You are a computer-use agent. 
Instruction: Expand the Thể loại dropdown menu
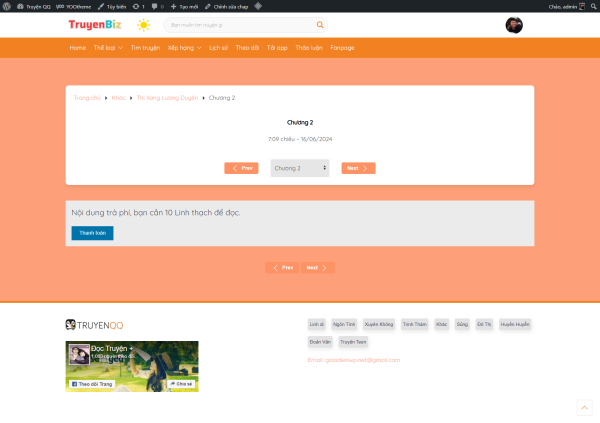click(x=108, y=48)
